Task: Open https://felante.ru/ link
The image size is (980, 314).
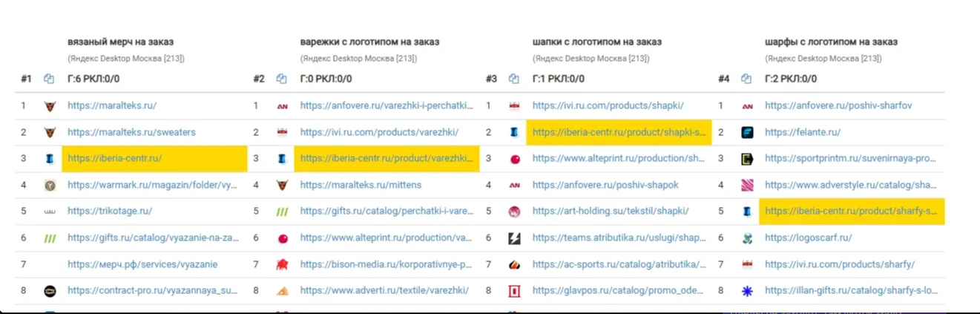Action: (803, 132)
